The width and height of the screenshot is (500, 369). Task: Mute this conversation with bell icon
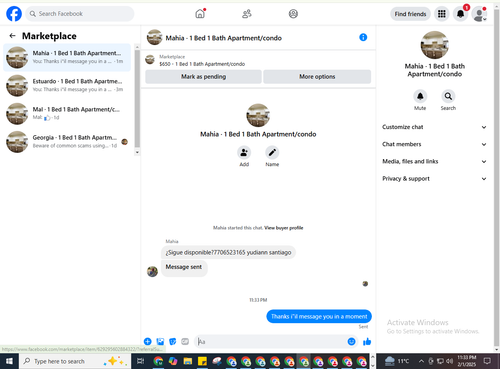[420, 96]
